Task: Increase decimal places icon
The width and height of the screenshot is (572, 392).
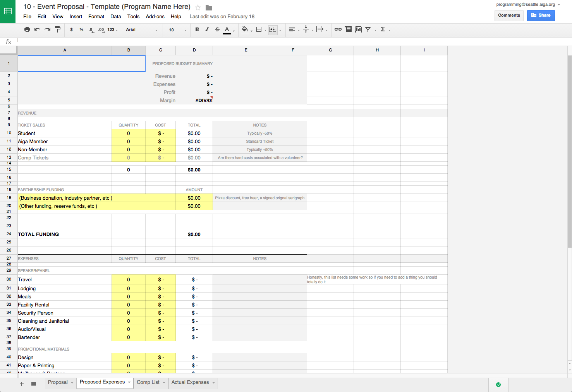Action: 101,30
